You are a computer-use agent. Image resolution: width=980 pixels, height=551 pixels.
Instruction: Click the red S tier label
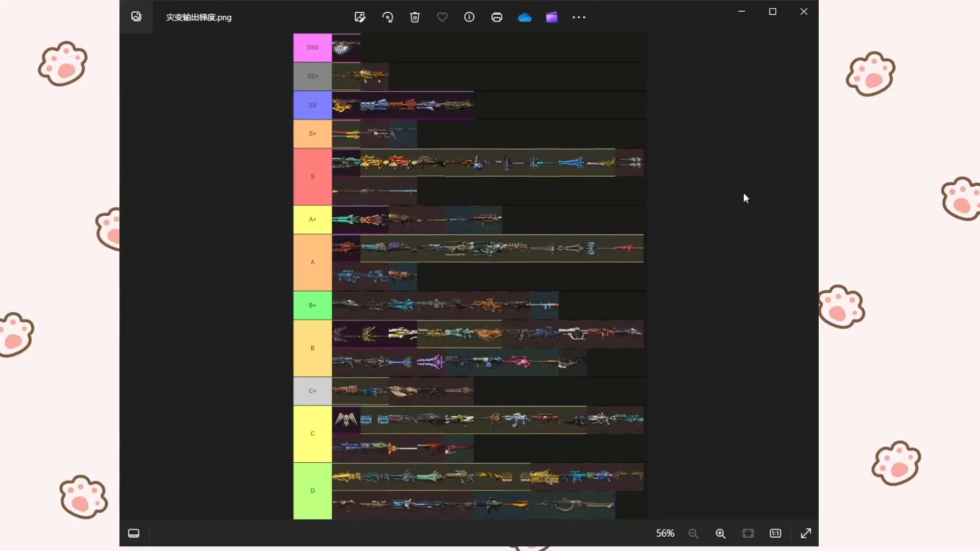coord(312,177)
